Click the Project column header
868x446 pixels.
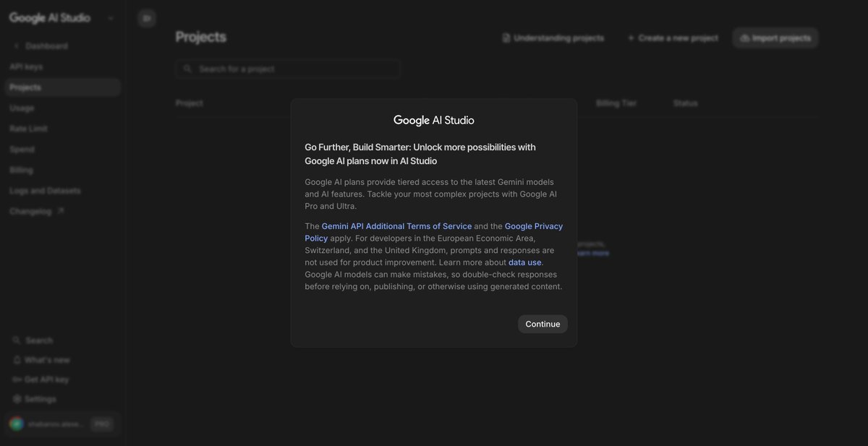tap(190, 103)
